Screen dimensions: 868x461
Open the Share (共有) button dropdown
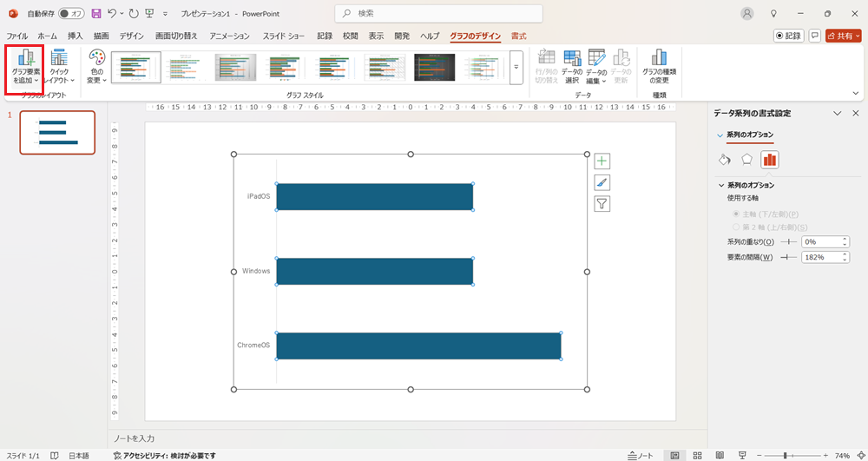[x=843, y=36]
